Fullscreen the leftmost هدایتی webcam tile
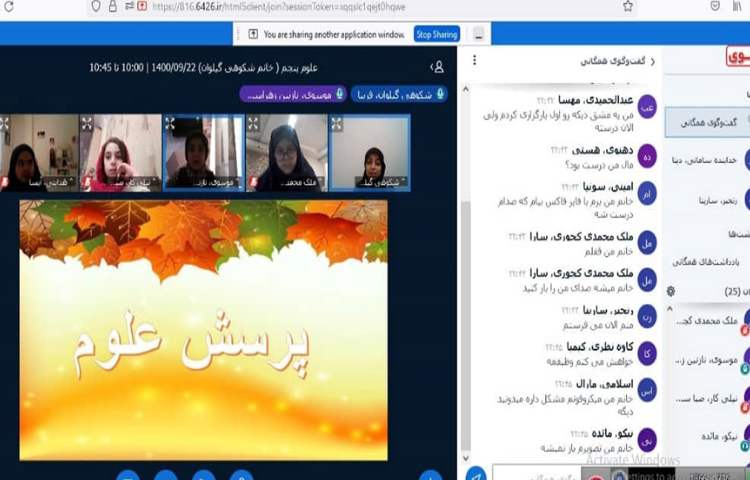The width and height of the screenshot is (750, 480). (4, 124)
